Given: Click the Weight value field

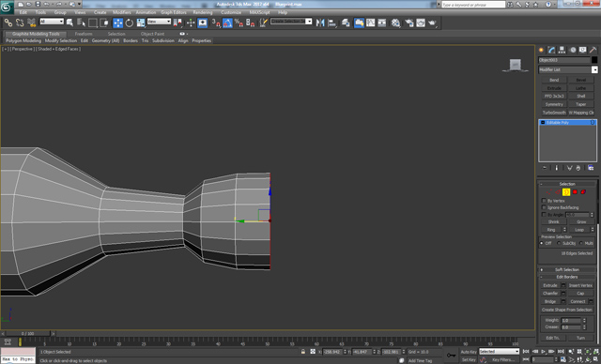Looking at the screenshot, I should 571,320.
